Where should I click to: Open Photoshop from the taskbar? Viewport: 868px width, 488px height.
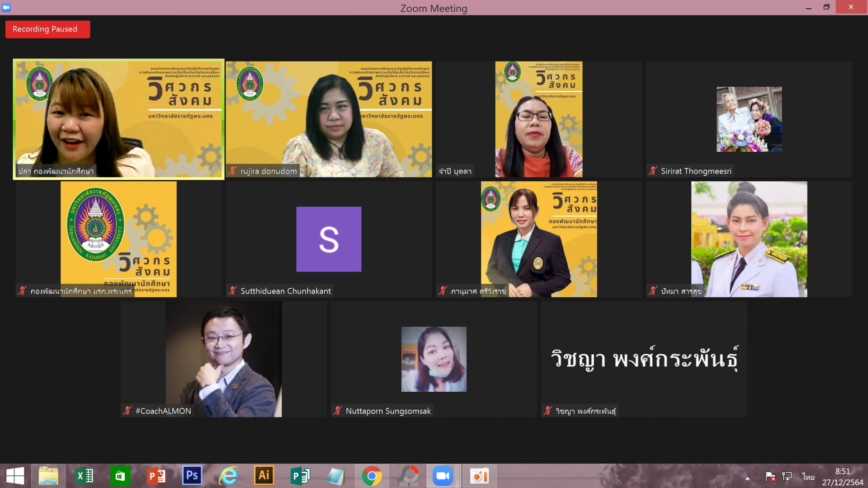192,476
